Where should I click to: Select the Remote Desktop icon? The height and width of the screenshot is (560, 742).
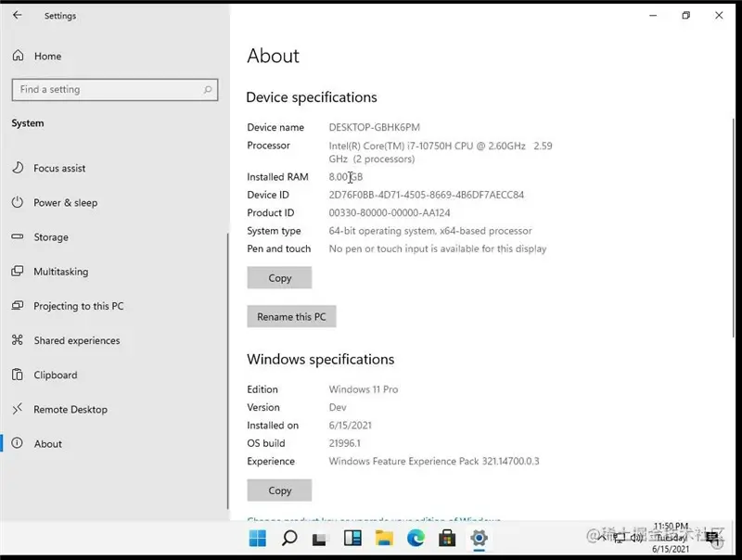[x=18, y=409]
